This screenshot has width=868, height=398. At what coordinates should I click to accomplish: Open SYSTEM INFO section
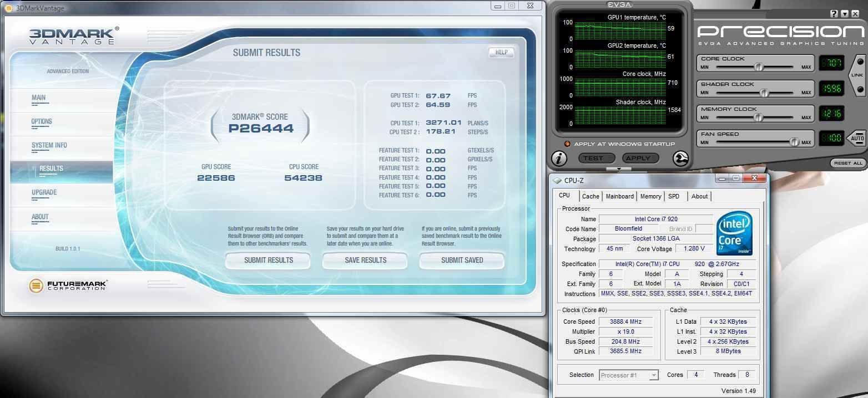[x=49, y=145]
